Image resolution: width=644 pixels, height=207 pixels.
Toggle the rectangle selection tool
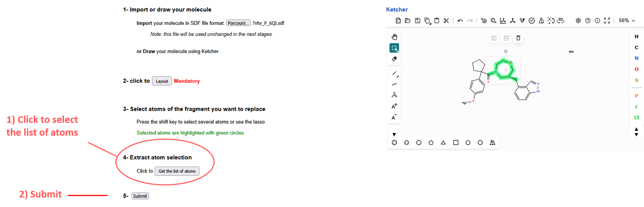(x=394, y=48)
